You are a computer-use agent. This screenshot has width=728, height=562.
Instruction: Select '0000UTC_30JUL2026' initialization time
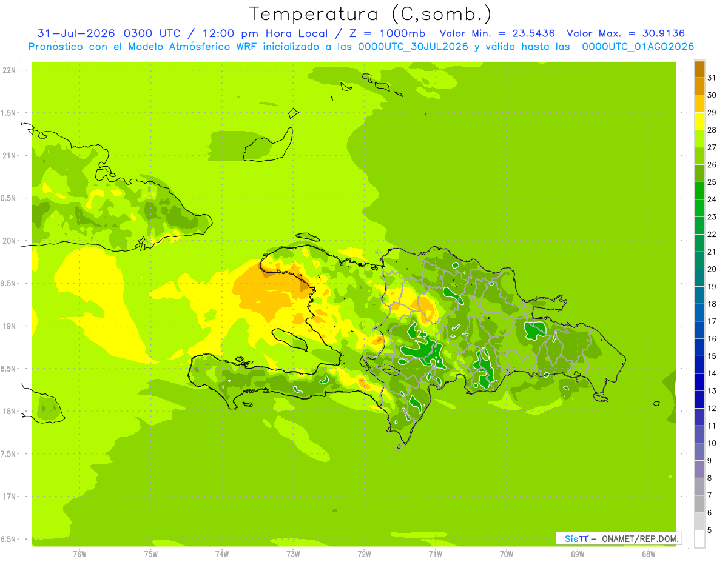413,47
